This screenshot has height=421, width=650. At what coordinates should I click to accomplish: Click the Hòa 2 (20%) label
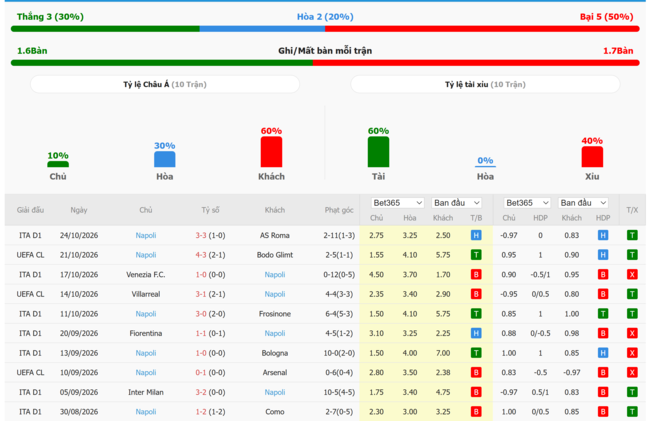tap(325, 17)
